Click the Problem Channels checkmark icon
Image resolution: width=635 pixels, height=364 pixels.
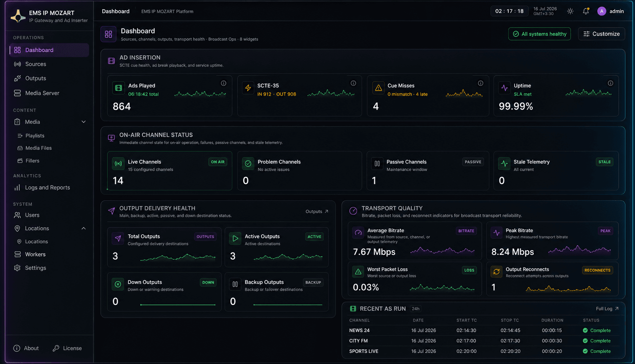(x=248, y=164)
